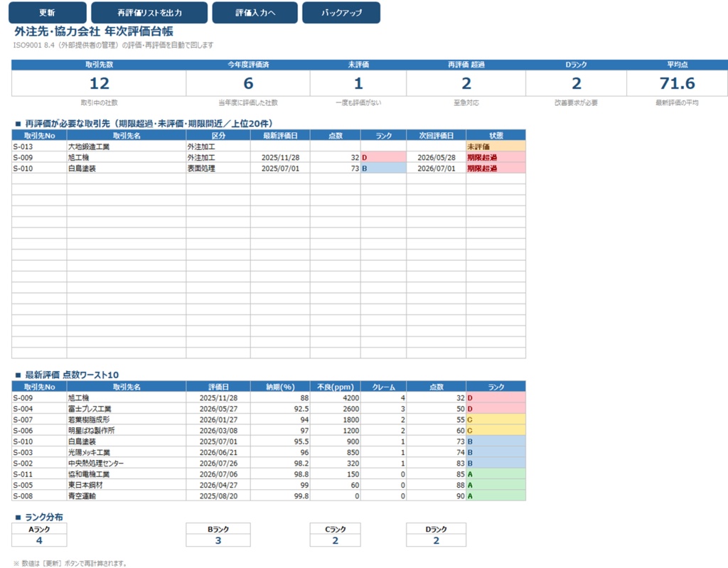Click the 更新 button
This screenshot has height=568, width=728.
(x=48, y=13)
